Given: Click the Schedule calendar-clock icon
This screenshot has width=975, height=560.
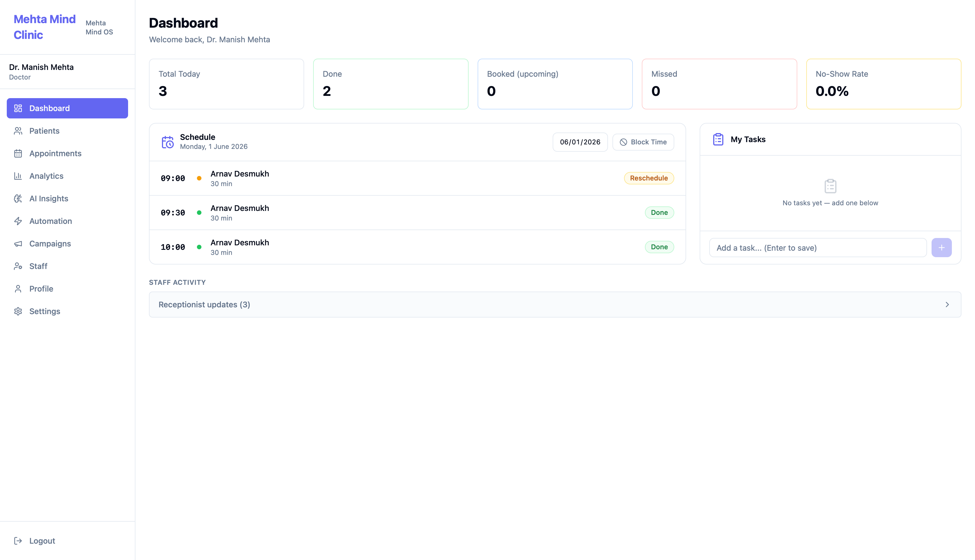Looking at the screenshot, I should pyautogui.click(x=167, y=142).
